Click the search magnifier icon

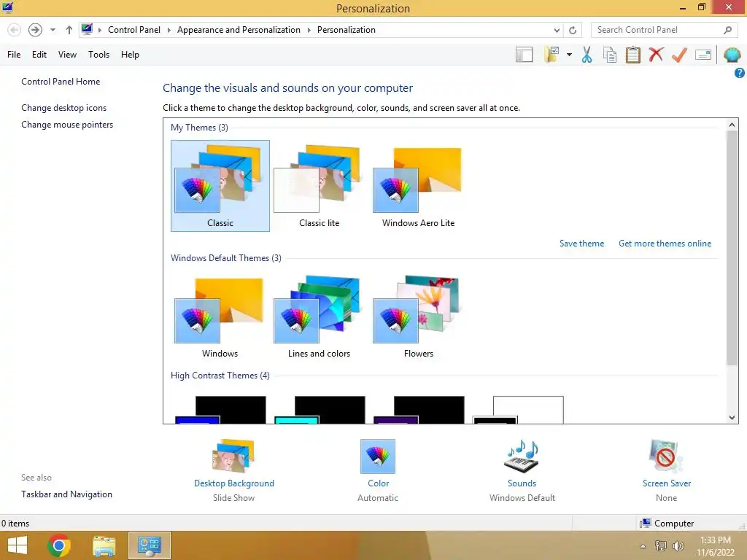point(727,30)
